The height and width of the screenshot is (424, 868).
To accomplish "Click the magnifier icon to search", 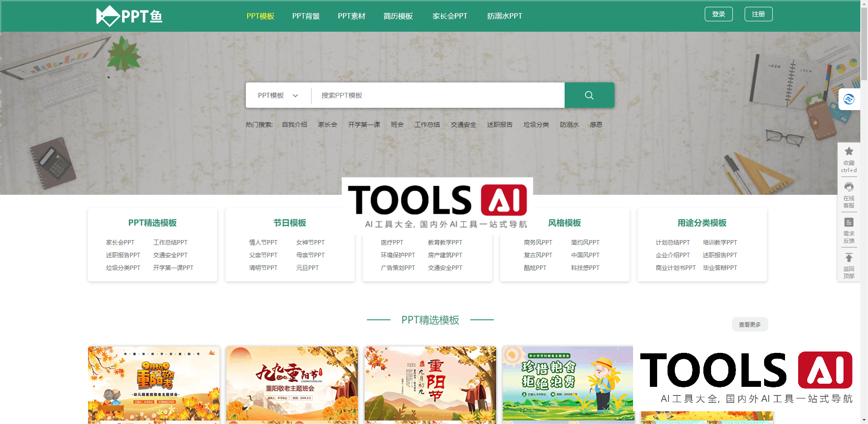I will pos(589,95).
